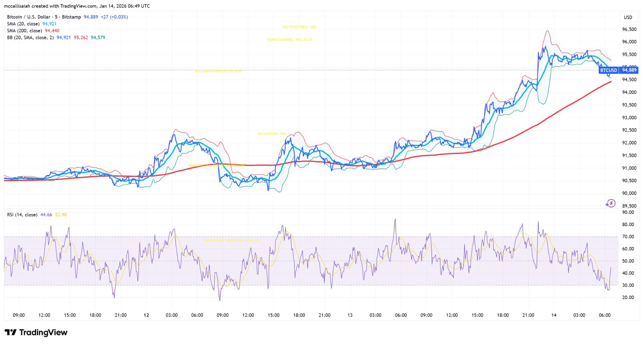The width and height of the screenshot is (644, 344).
Task: Click the KEY RESISTANCE ~96K annotation
Action: [299, 27]
